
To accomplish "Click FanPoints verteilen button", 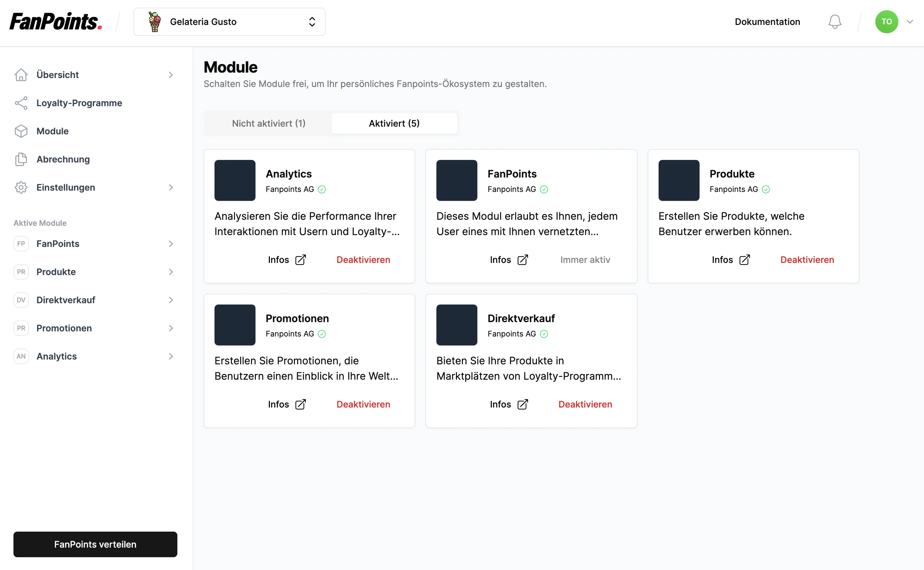I will (x=95, y=544).
